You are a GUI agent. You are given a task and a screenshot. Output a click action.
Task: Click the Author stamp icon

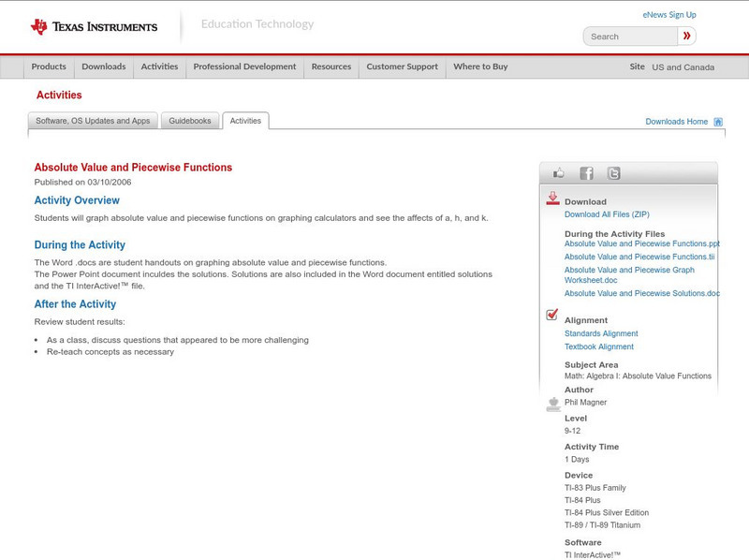pos(553,405)
